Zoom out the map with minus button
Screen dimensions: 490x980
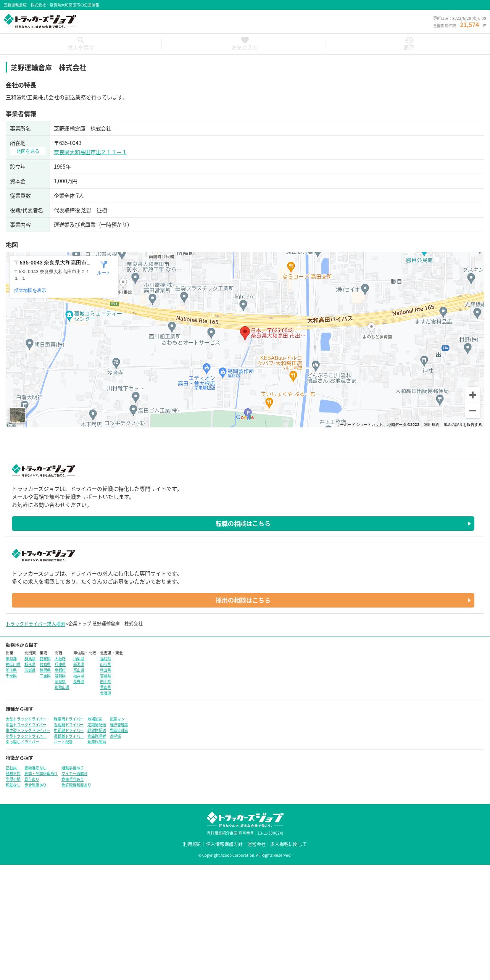pyautogui.click(x=472, y=411)
